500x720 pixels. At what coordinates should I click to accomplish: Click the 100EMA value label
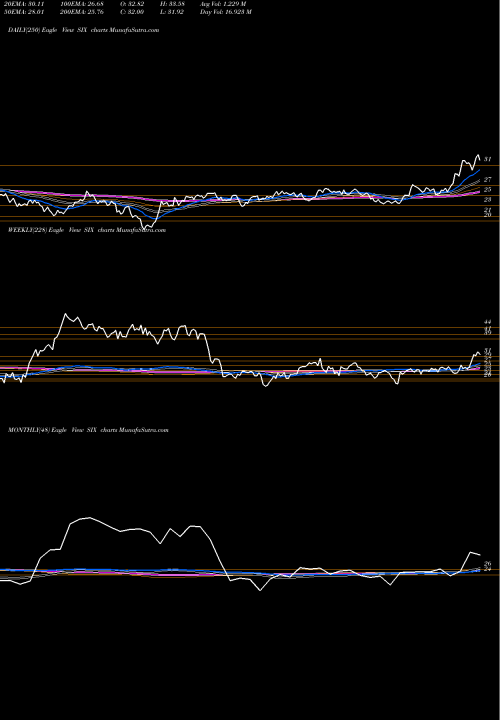84,4
